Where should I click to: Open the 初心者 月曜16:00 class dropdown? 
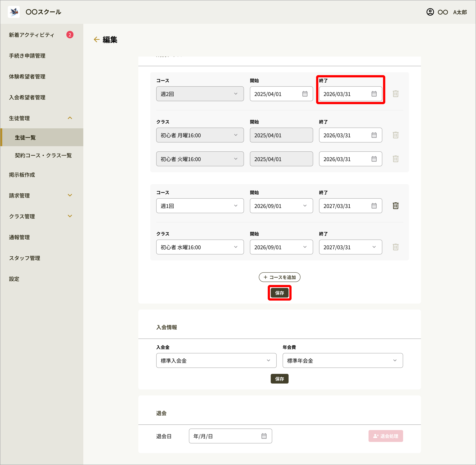[x=200, y=135]
